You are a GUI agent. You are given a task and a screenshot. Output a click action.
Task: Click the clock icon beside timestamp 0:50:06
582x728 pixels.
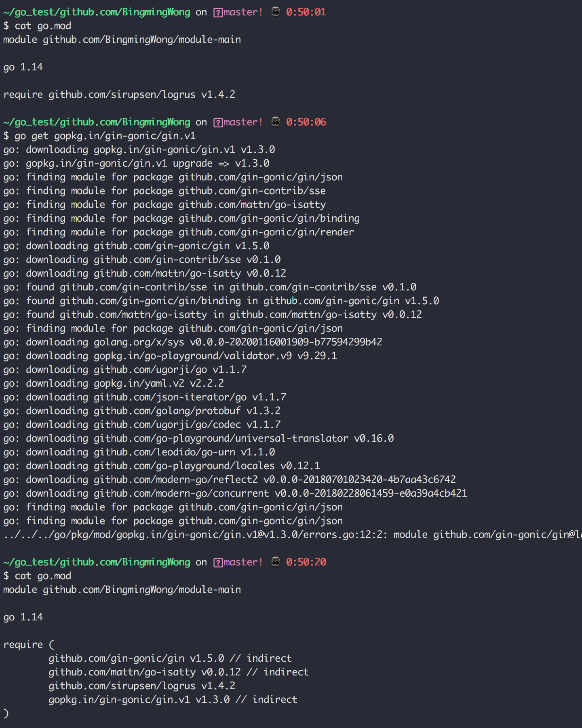[276, 122]
